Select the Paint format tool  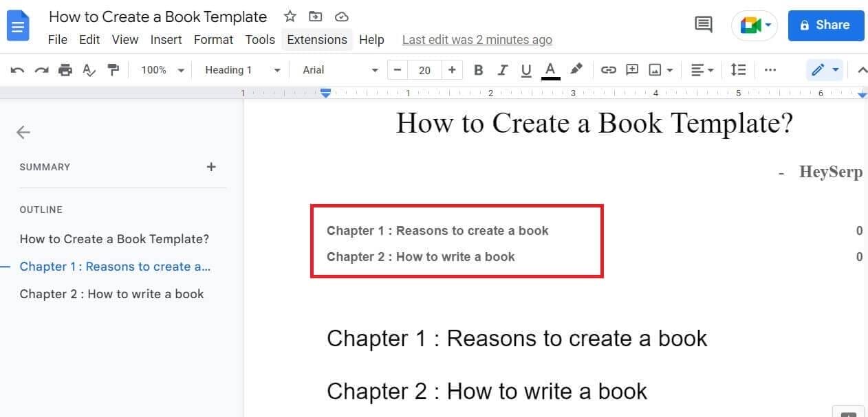pos(113,69)
